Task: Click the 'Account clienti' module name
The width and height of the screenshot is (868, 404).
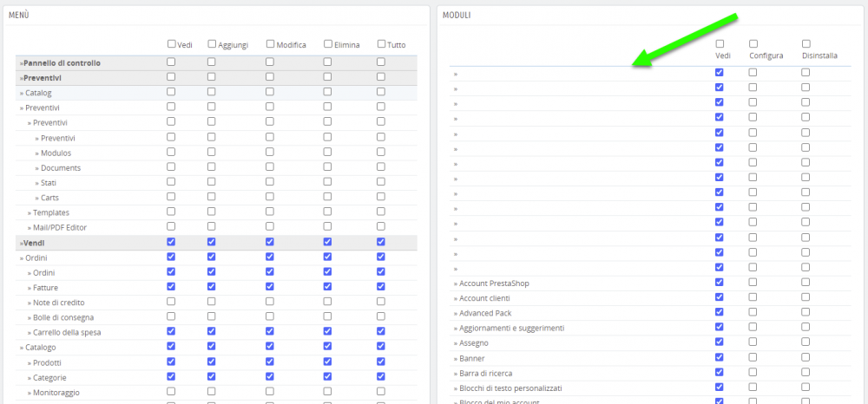Action: tap(484, 298)
